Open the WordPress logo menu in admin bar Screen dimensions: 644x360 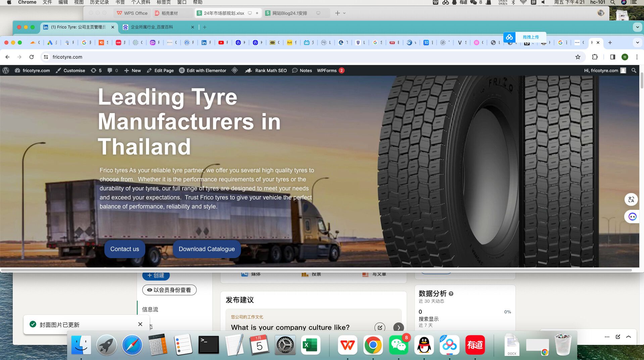6,70
